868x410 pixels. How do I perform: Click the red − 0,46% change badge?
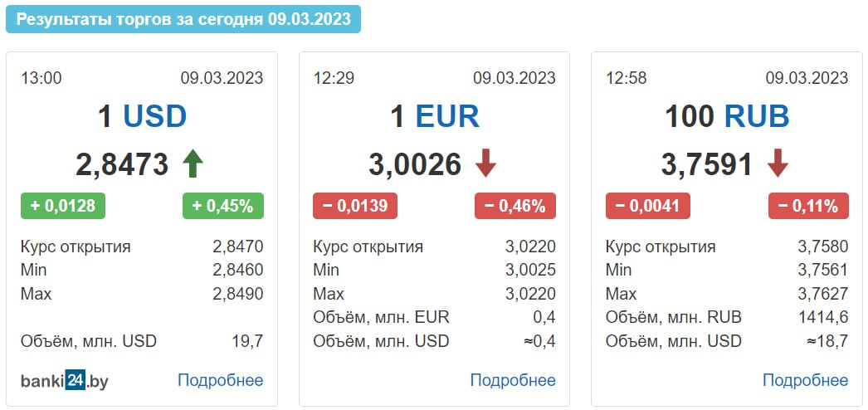pos(515,206)
